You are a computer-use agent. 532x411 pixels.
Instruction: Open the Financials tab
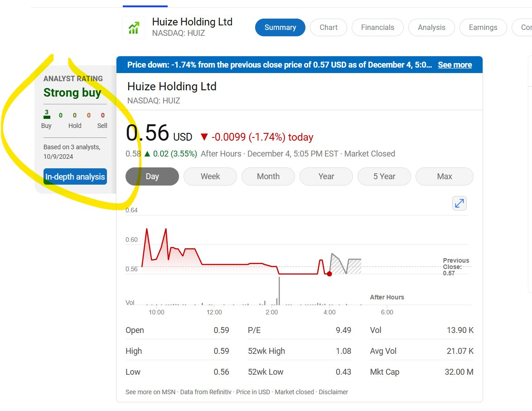coord(377,28)
